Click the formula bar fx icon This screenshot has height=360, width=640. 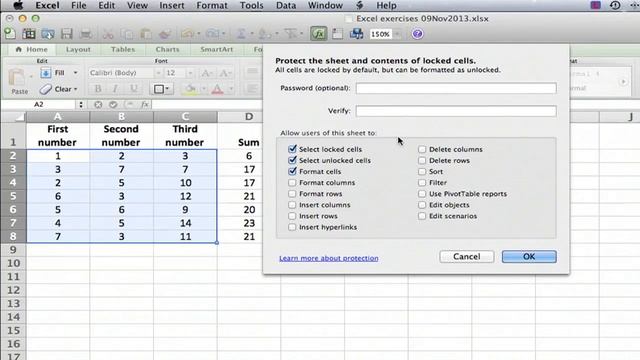click(144, 104)
